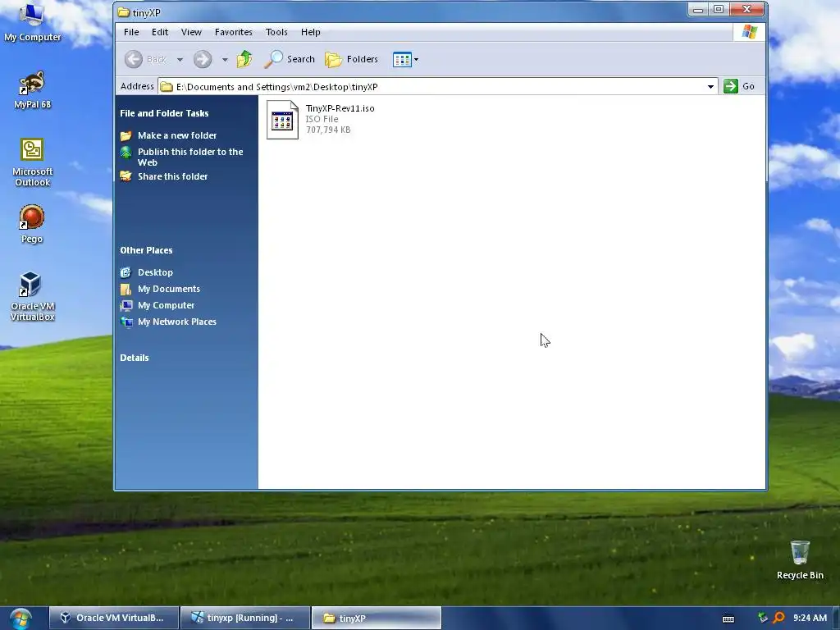Select the Microsoft Outlook desktop icon
840x630 pixels.
(32, 162)
